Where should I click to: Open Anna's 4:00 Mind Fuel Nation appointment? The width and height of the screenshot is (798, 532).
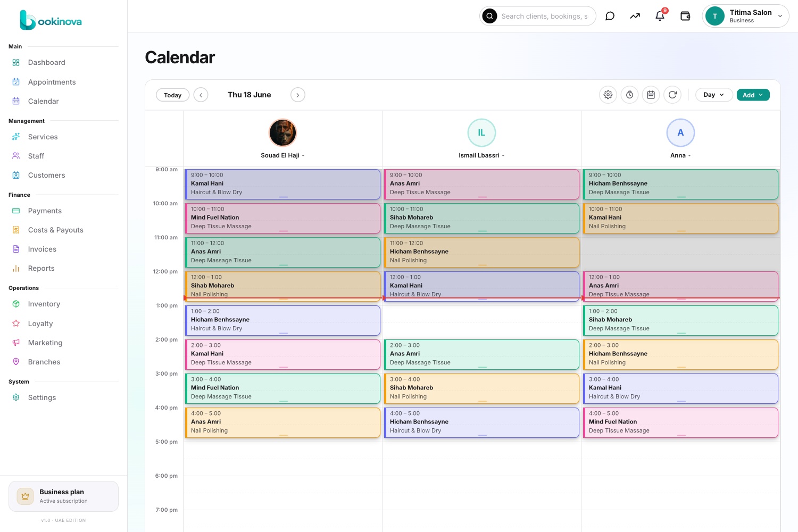pyautogui.click(x=680, y=422)
